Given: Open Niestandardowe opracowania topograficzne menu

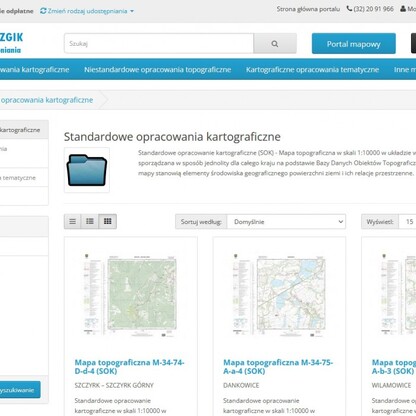Looking at the screenshot, I should (158, 70).
